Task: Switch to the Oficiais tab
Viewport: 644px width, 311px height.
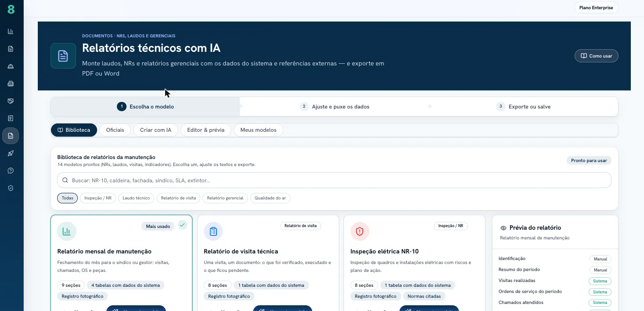Action: click(x=115, y=130)
